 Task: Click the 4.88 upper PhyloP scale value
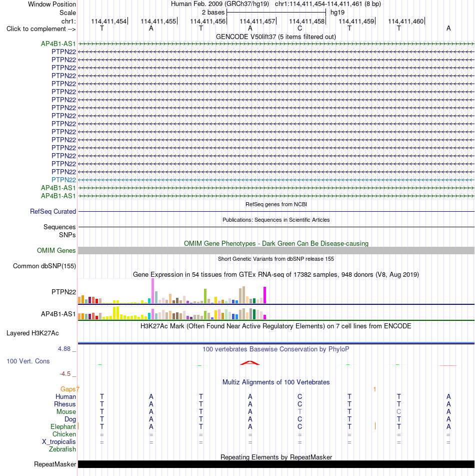[x=64, y=349]
